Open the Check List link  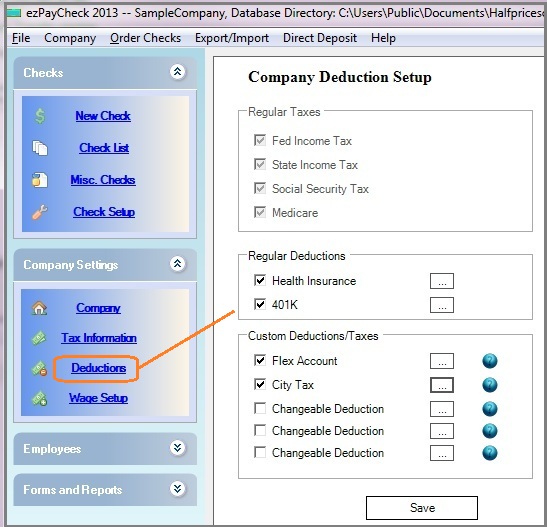pyautogui.click(x=104, y=148)
